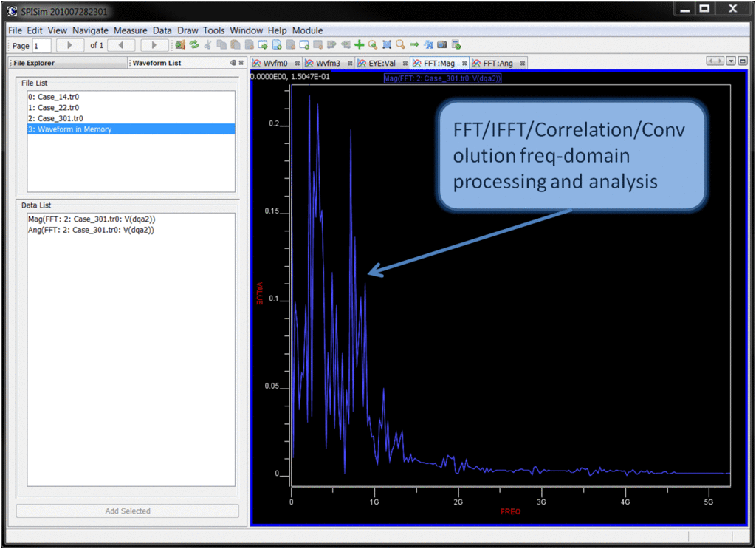
Task: Click the green right arrow icon
Action: [414, 45]
